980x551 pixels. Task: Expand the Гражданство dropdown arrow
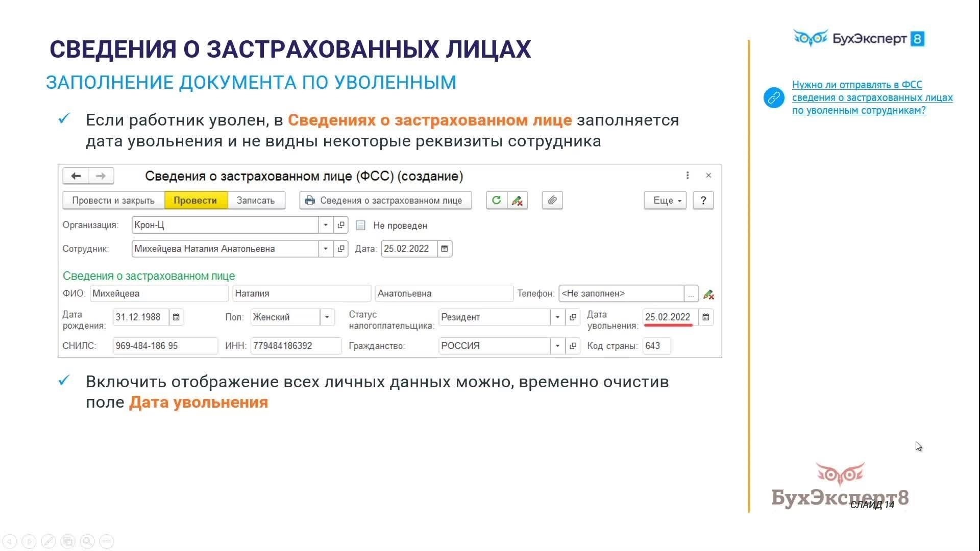(557, 345)
